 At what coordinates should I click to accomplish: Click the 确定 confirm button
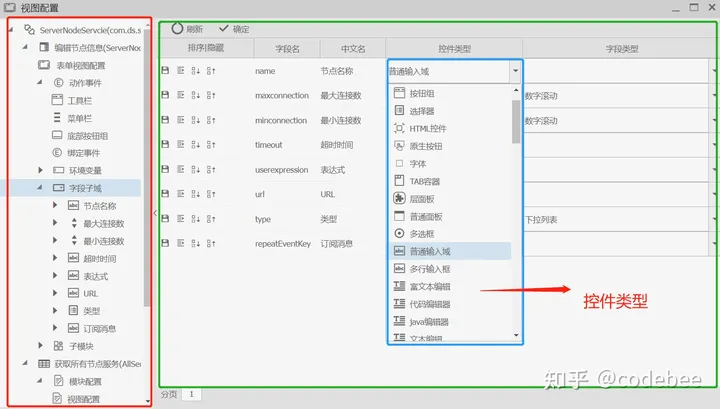[234, 29]
